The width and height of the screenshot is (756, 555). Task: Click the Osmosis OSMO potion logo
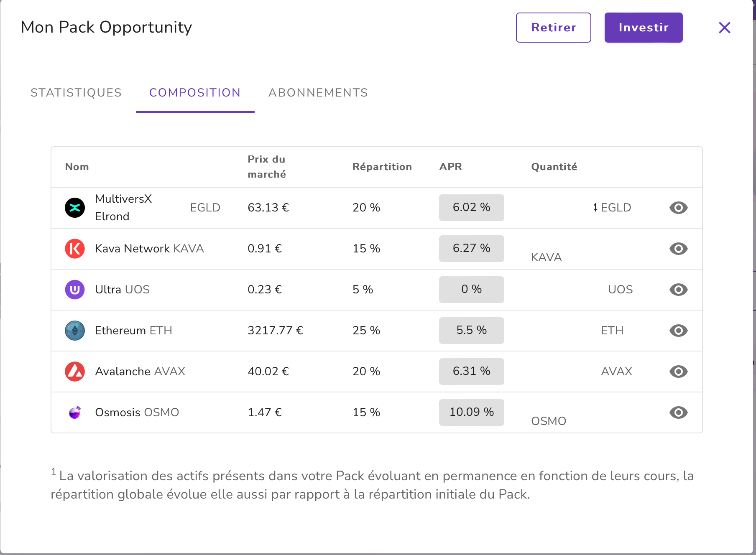click(x=75, y=412)
